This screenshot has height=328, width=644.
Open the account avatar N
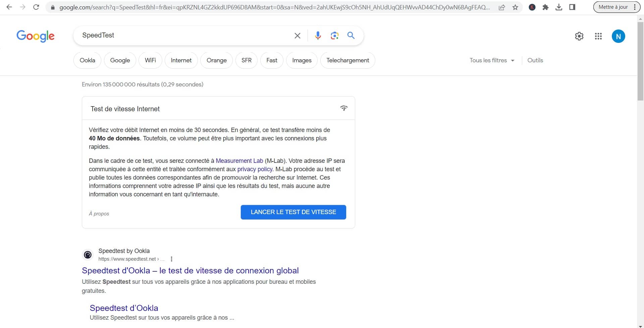(618, 36)
